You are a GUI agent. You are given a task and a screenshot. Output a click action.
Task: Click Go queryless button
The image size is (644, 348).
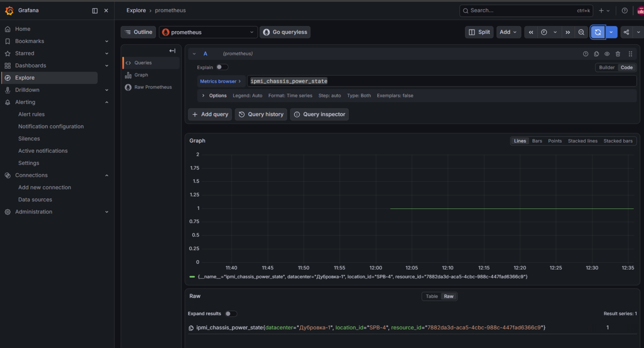click(x=285, y=32)
